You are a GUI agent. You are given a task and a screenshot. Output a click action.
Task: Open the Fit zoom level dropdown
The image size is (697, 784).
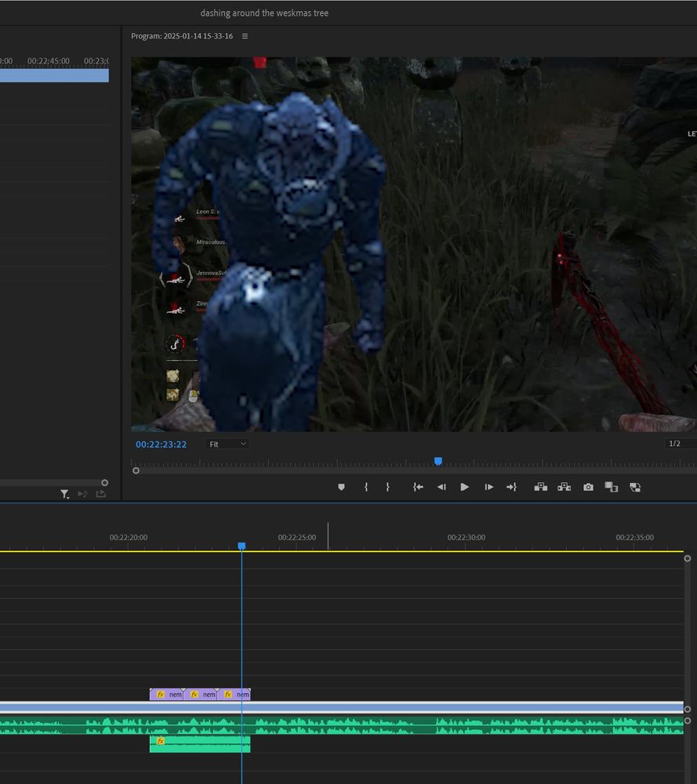point(227,444)
